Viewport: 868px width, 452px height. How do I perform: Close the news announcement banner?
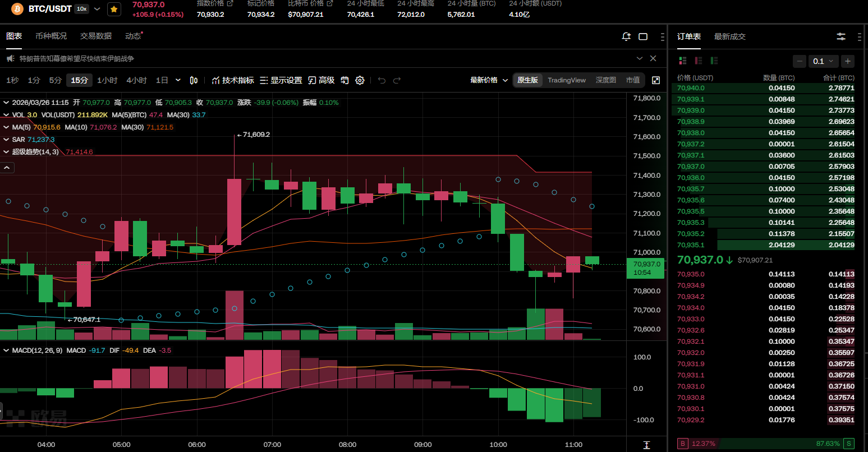click(x=653, y=58)
